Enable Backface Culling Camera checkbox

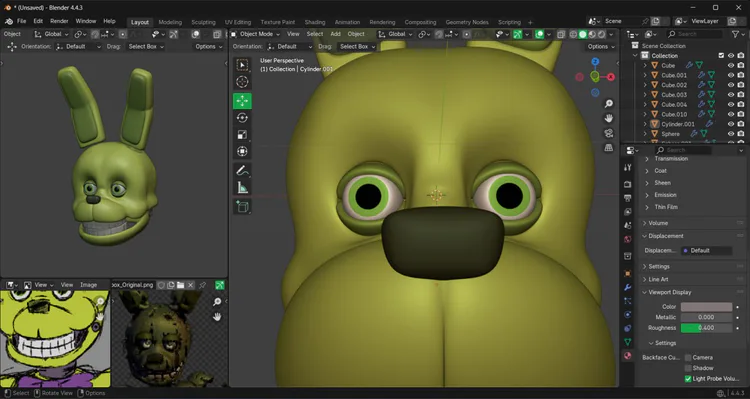(688, 357)
